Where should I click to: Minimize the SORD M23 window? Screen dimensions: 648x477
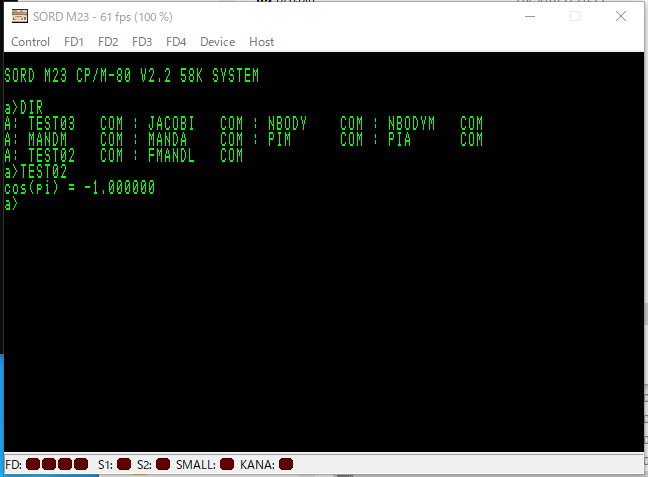pos(530,17)
